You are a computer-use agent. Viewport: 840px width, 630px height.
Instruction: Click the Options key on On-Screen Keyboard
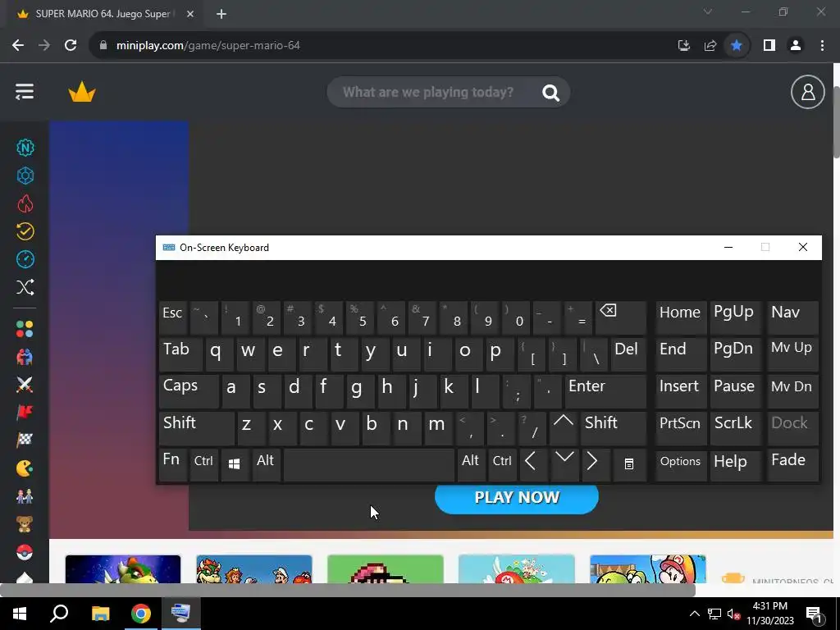coord(681,464)
